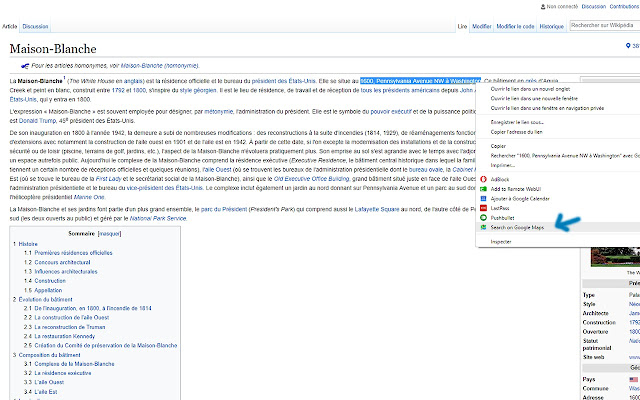This screenshot has width=640, height=400.
Task: Click the user icon beside Non connecté
Action: tap(543, 7)
